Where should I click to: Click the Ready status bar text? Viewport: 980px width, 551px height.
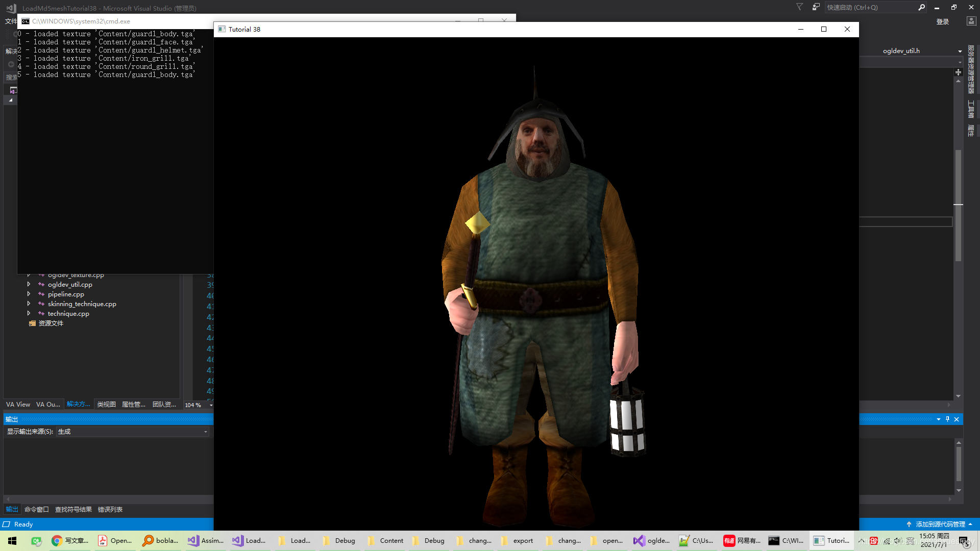click(x=23, y=524)
